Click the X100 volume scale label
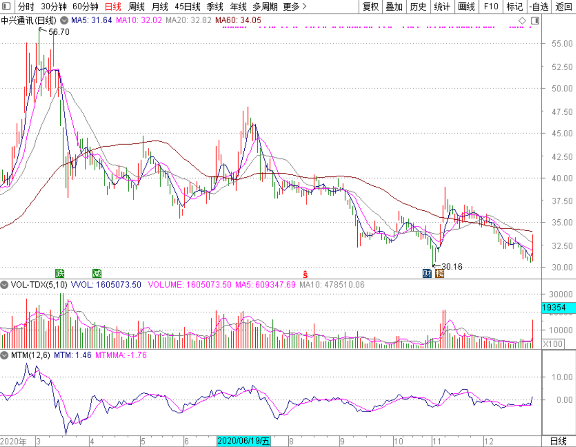The height and width of the screenshot is (447, 576). click(x=553, y=344)
